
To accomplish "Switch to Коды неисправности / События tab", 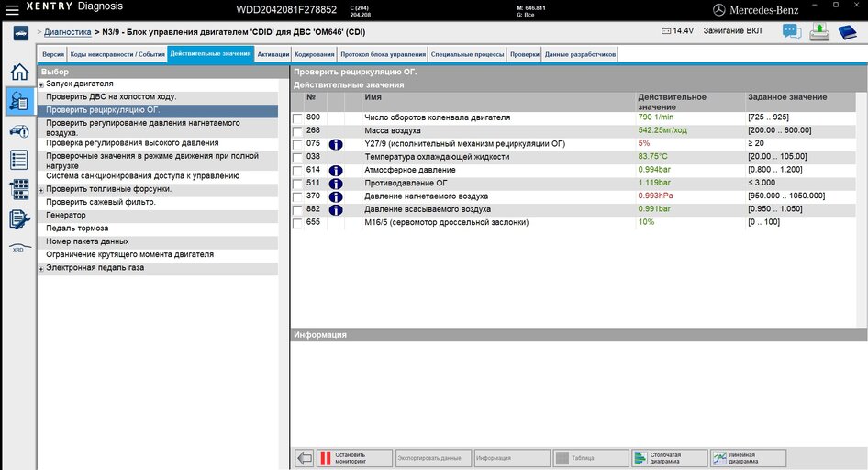I will pyautogui.click(x=117, y=54).
